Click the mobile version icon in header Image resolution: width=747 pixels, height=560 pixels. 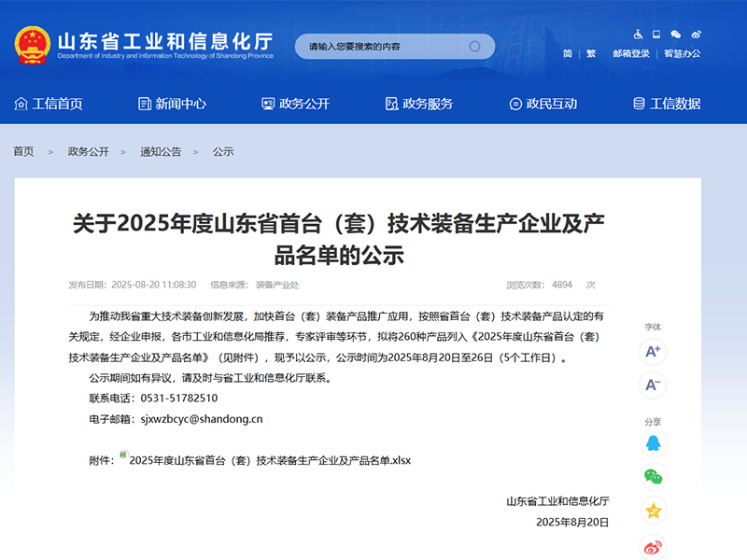point(655,34)
